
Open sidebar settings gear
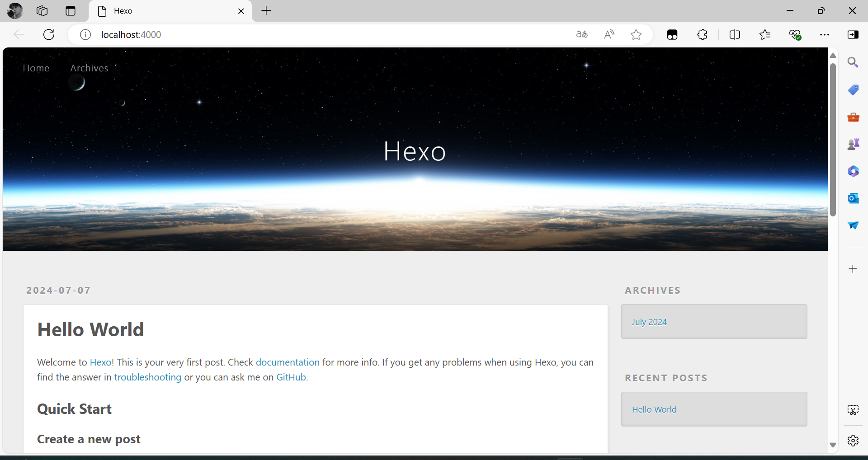pos(853,441)
